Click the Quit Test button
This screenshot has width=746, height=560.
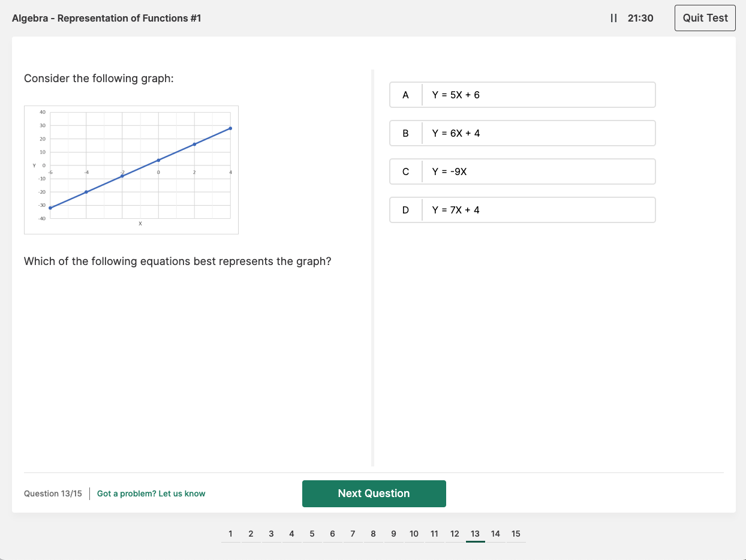click(705, 18)
